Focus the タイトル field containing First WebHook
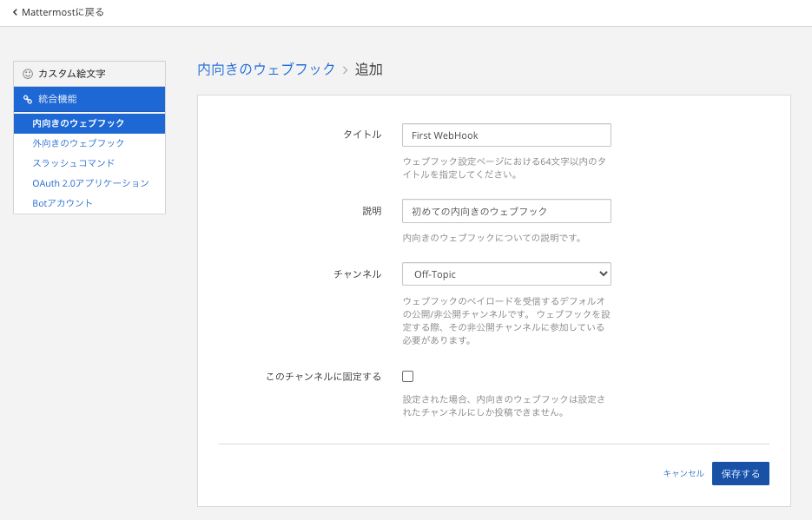 (x=506, y=135)
